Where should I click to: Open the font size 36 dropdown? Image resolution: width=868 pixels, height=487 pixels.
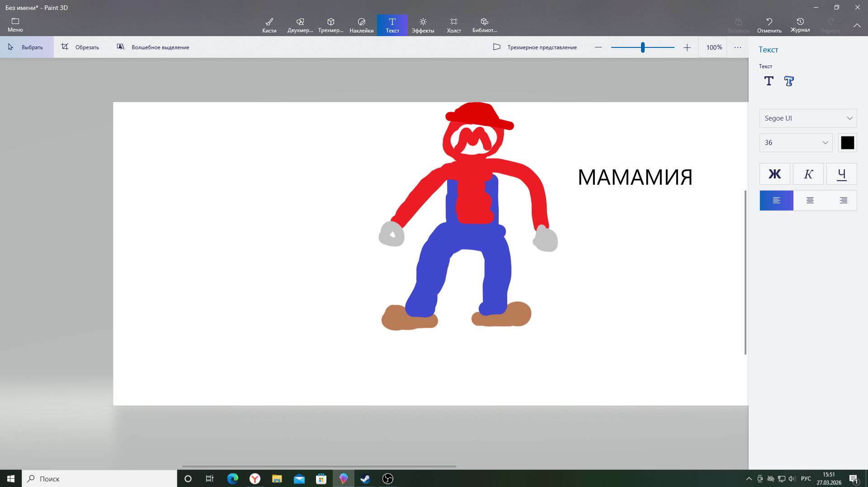[796, 143]
